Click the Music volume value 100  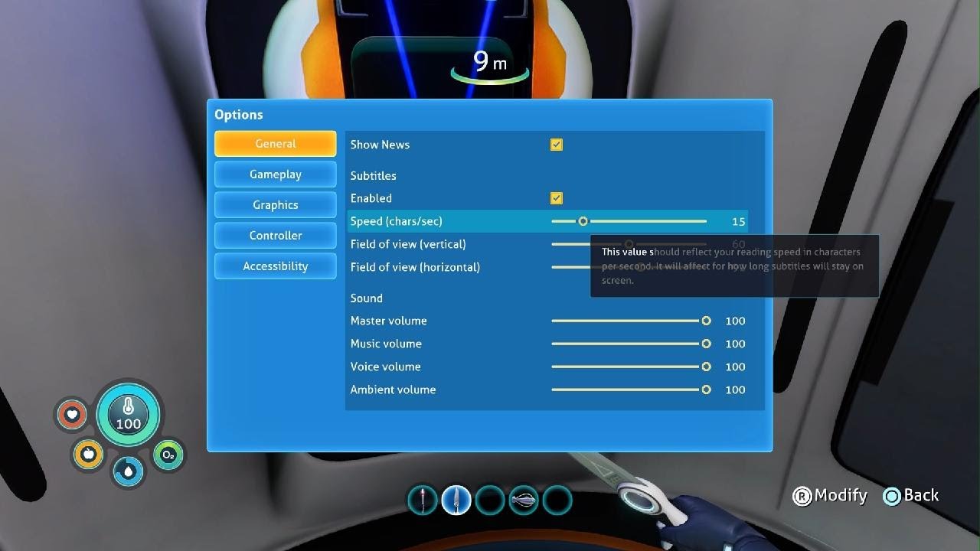[735, 344]
